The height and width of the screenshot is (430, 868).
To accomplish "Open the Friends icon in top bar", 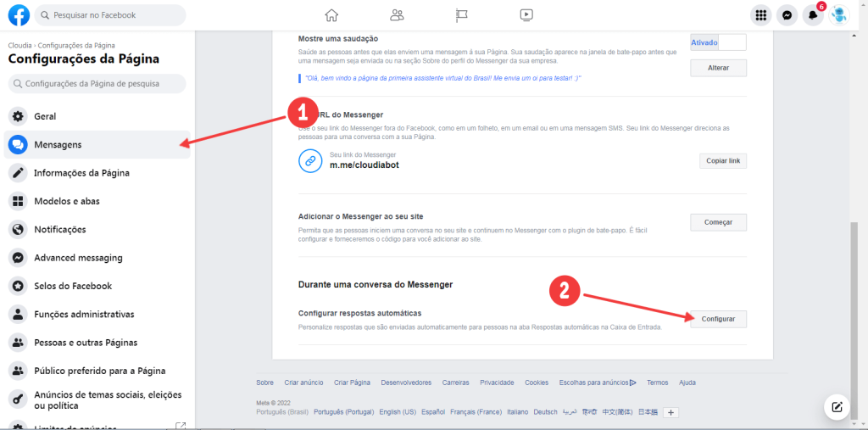I will pos(397,15).
